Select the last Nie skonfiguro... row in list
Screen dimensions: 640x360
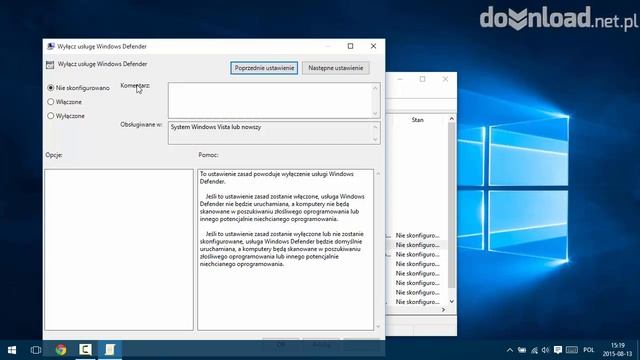pyautogui.click(x=417, y=302)
